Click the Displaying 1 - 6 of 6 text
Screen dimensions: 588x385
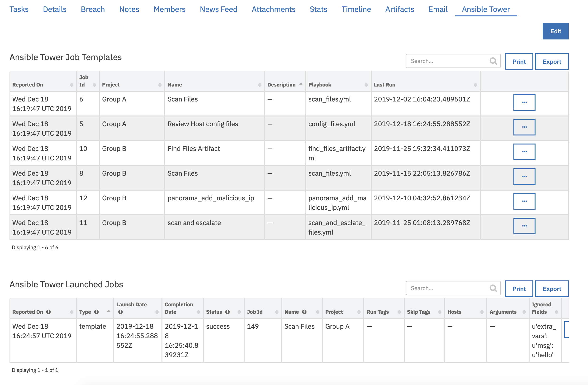point(35,248)
